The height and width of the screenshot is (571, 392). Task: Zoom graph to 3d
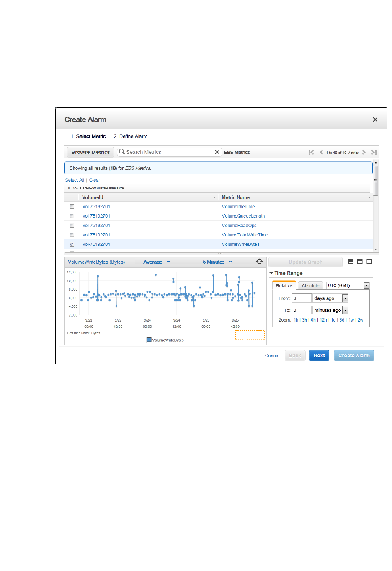[x=342, y=320]
